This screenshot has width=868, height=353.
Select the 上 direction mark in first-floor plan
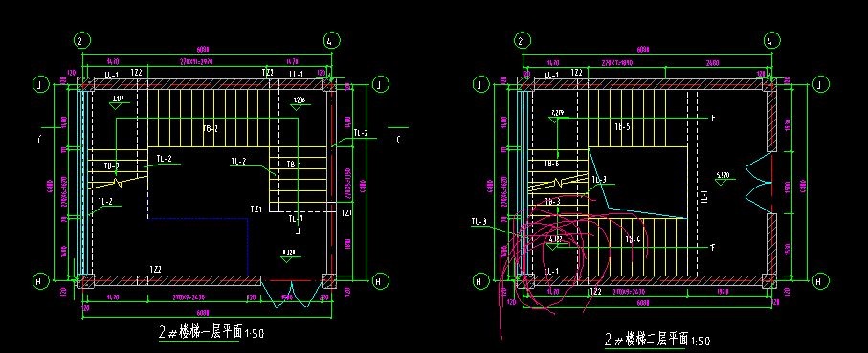pos(299,232)
